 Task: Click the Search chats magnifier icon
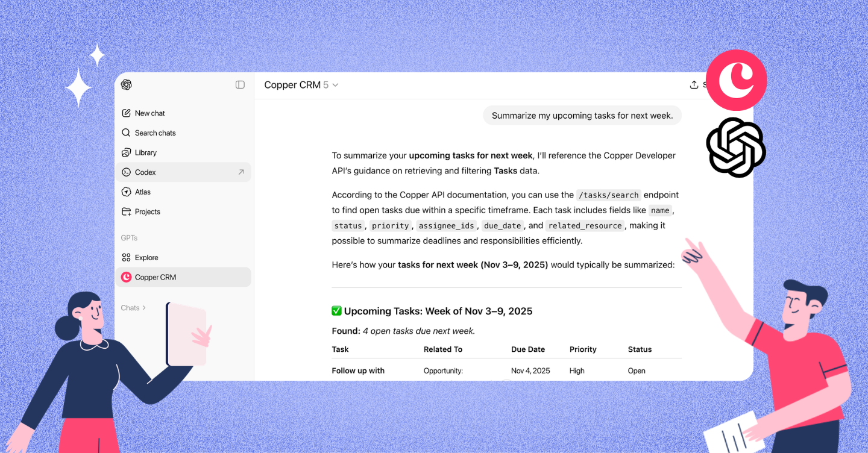click(x=126, y=133)
